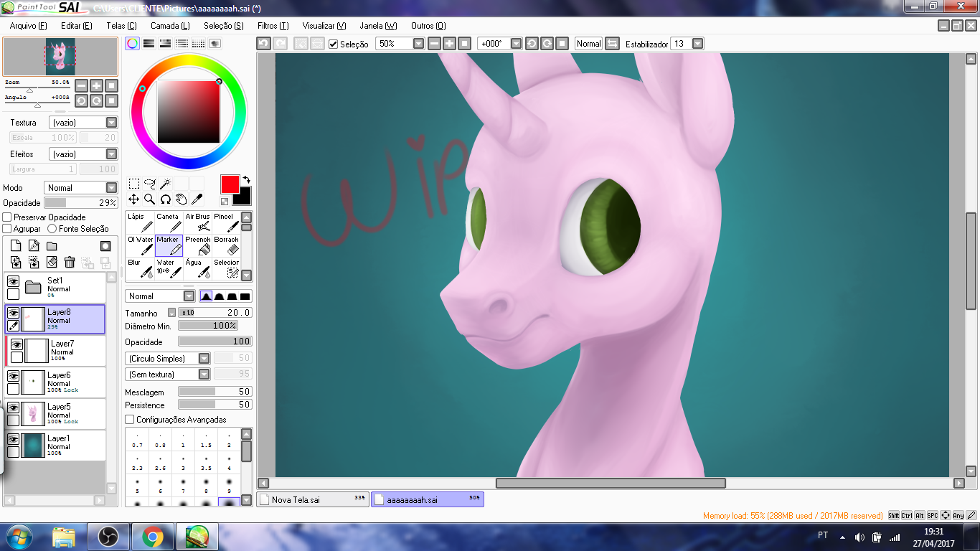980x551 pixels.
Task: Pick the rotate canvas tool
Action: 166,199
